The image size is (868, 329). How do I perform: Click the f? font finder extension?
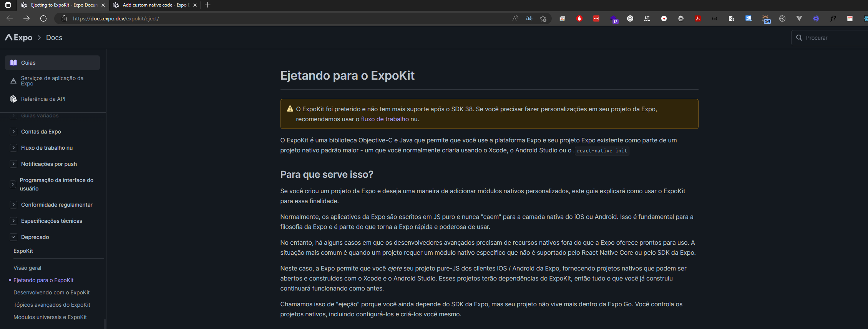pos(833,18)
